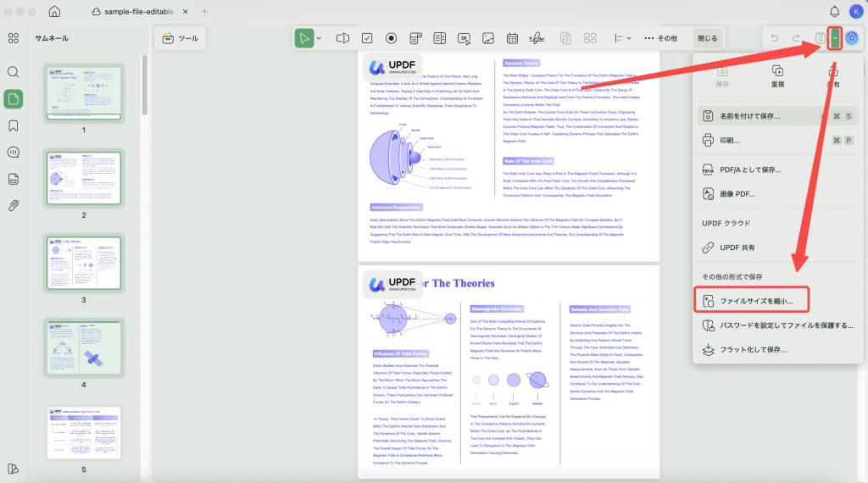Open notifications bell icon
The width and height of the screenshot is (868, 483).
pyautogui.click(x=834, y=11)
